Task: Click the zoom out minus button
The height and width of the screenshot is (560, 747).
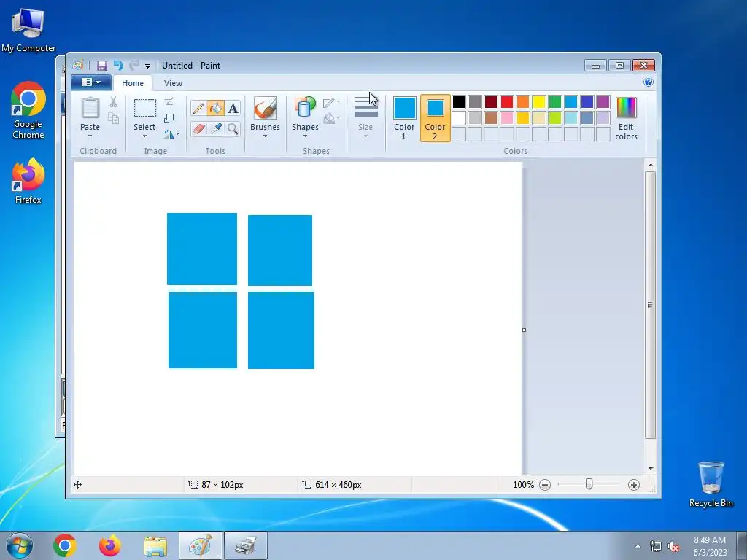Action: tap(545, 485)
